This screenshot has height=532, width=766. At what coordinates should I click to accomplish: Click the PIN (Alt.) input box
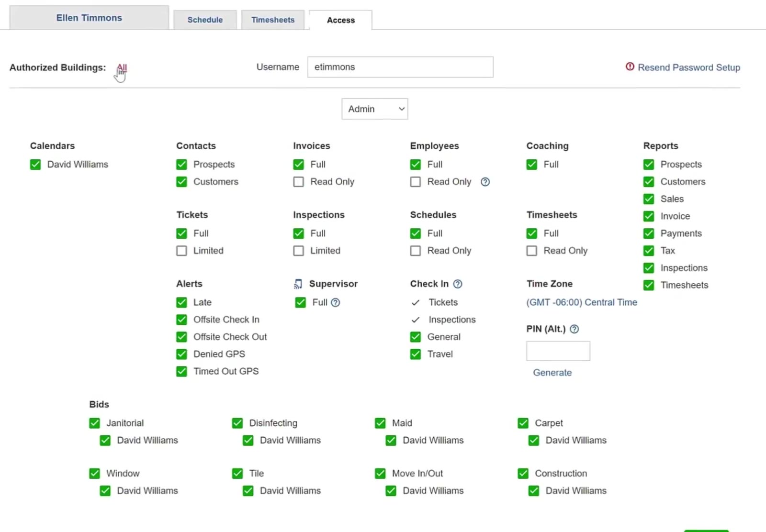point(558,351)
